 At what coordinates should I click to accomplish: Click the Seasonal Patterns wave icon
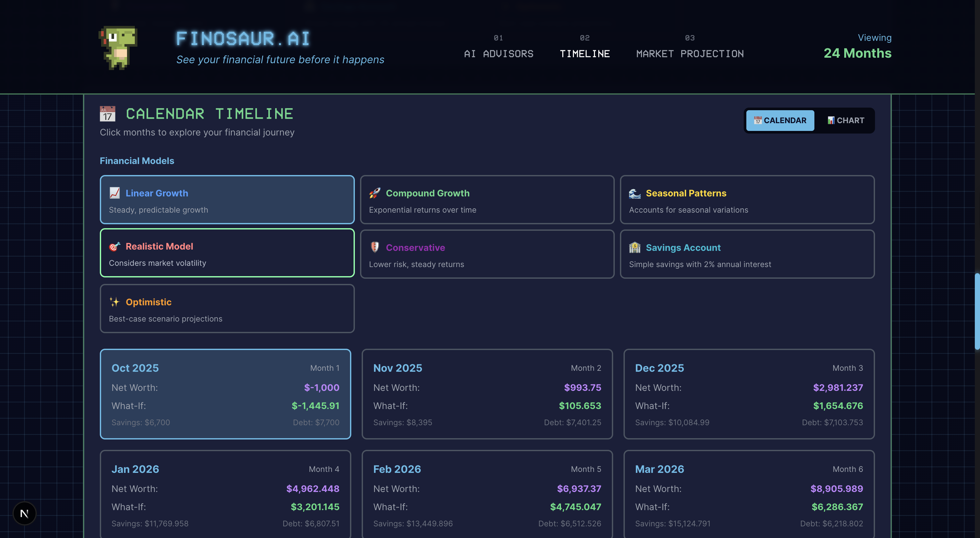tap(634, 194)
